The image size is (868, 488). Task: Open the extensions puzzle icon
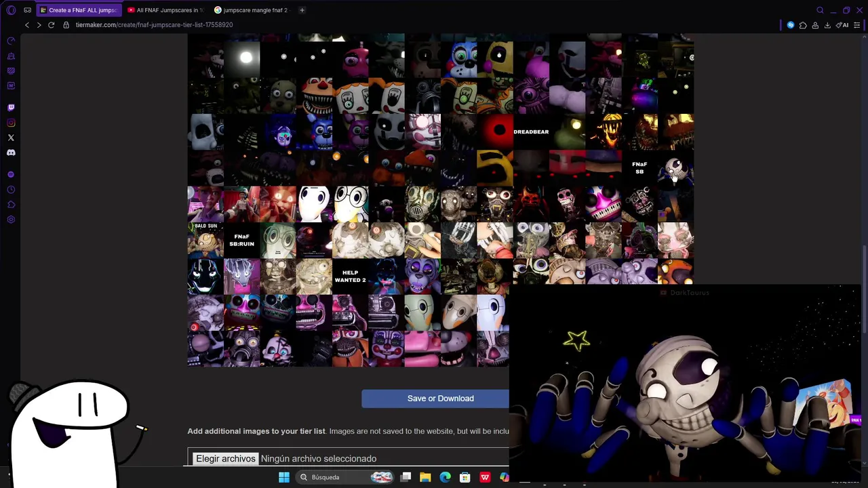point(803,25)
